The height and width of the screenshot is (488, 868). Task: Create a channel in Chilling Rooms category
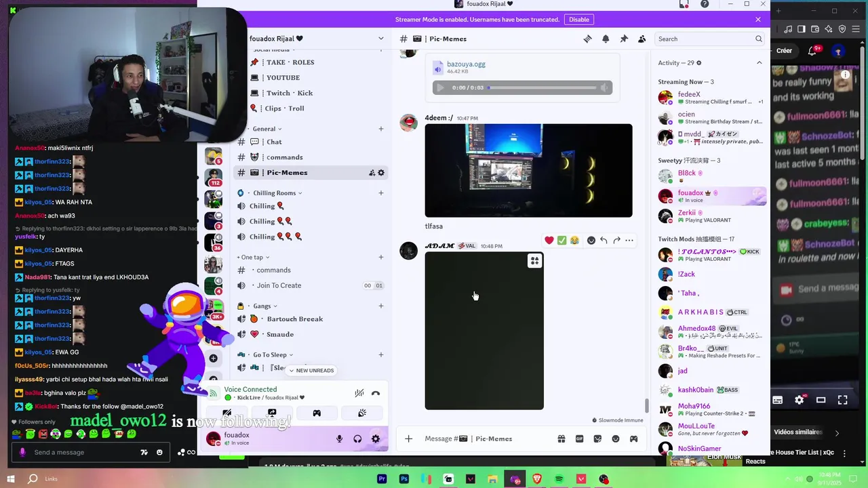(x=380, y=193)
